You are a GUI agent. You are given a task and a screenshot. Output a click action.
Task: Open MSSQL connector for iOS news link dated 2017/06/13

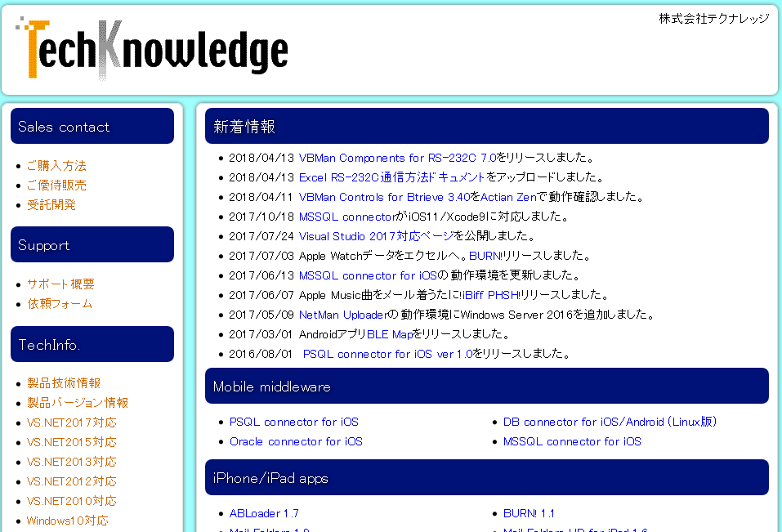click(x=368, y=275)
